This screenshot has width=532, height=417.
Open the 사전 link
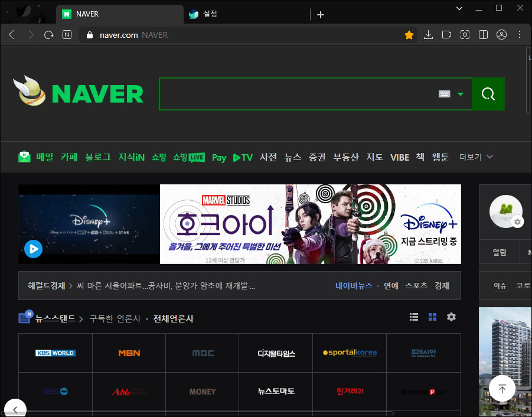(x=269, y=157)
